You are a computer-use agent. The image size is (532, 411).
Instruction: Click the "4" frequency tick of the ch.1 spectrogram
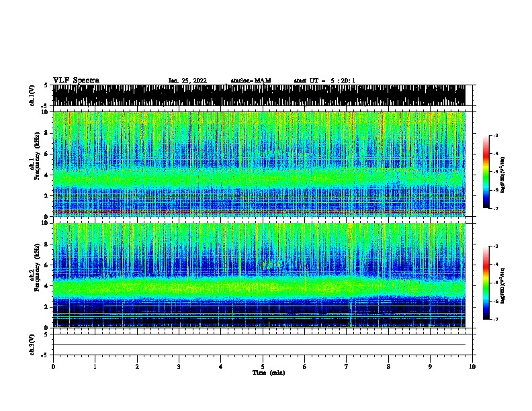coord(47,175)
